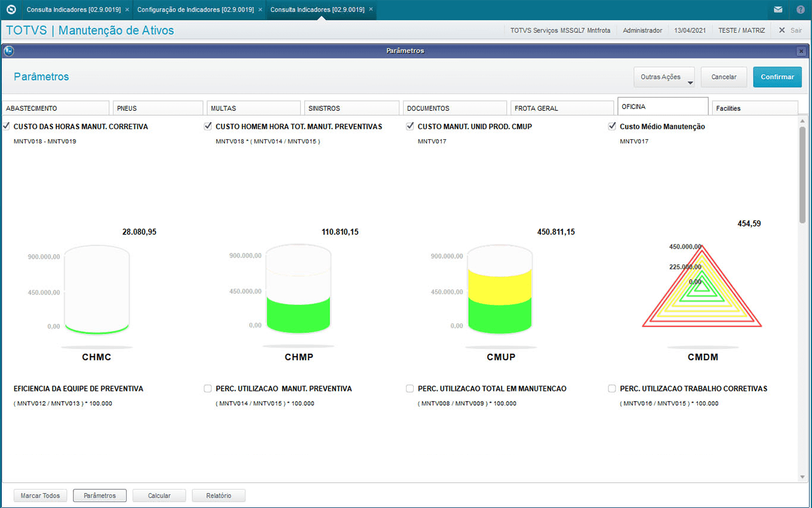Image resolution: width=812 pixels, height=508 pixels.
Task: Uncheck Custo das Horas Manut. Corretiva
Action: point(6,126)
